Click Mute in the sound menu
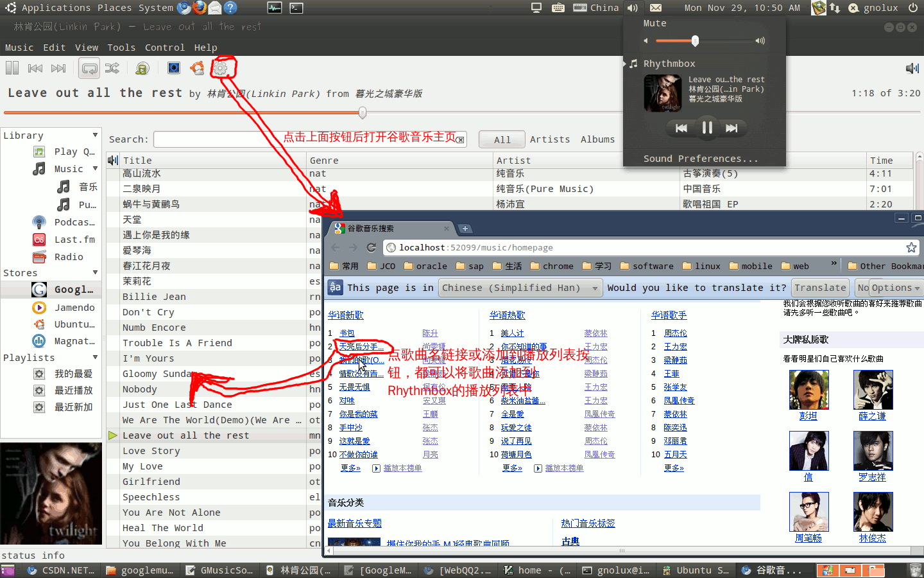The image size is (924, 578). point(654,23)
